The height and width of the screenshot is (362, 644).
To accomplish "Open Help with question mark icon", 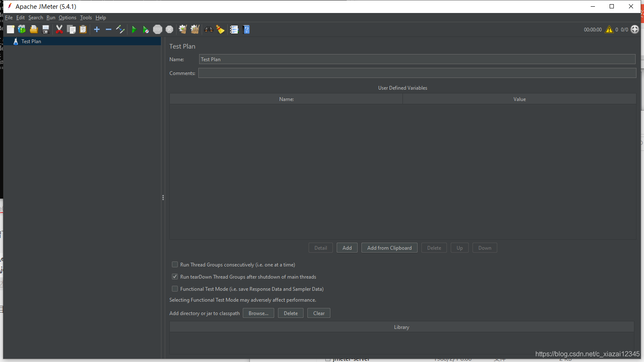I will coord(246,29).
